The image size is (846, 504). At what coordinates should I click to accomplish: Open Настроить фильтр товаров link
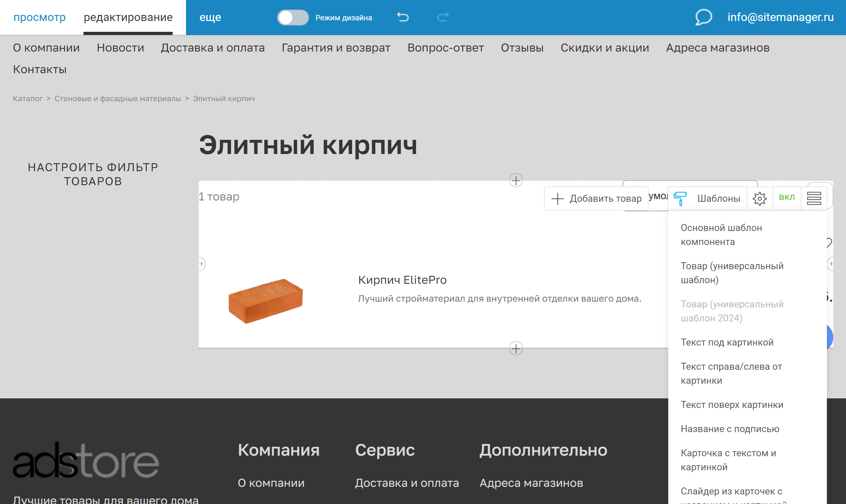coord(93,174)
